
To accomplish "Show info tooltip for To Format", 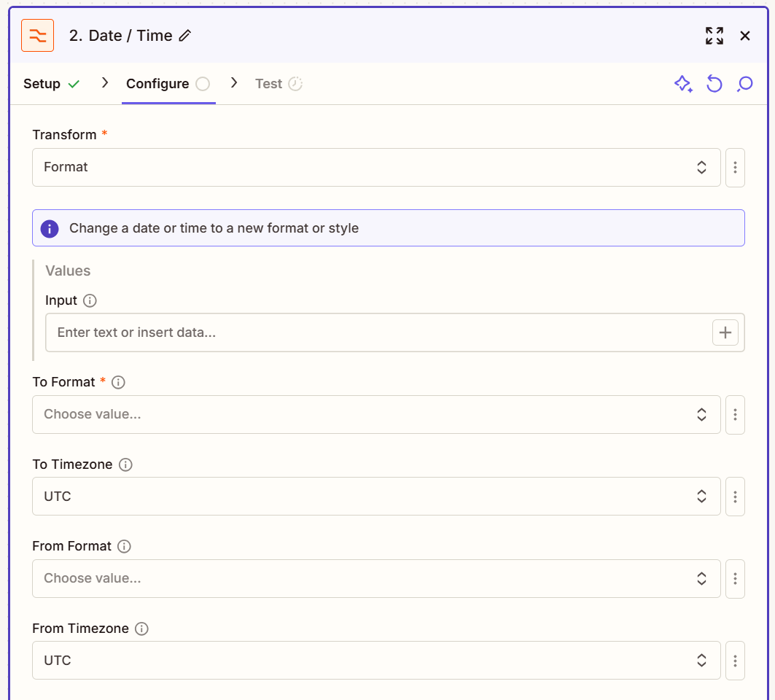I will point(118,382).
